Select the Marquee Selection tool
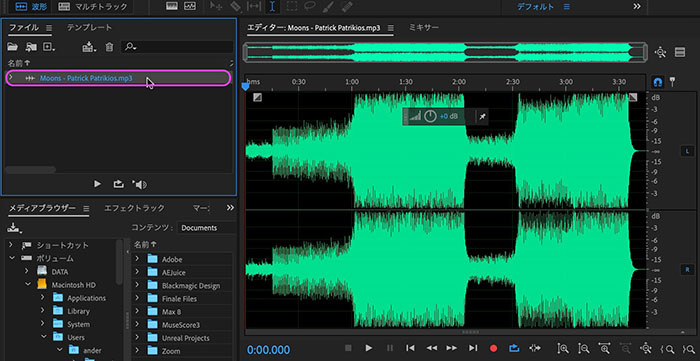 (292, 7)
